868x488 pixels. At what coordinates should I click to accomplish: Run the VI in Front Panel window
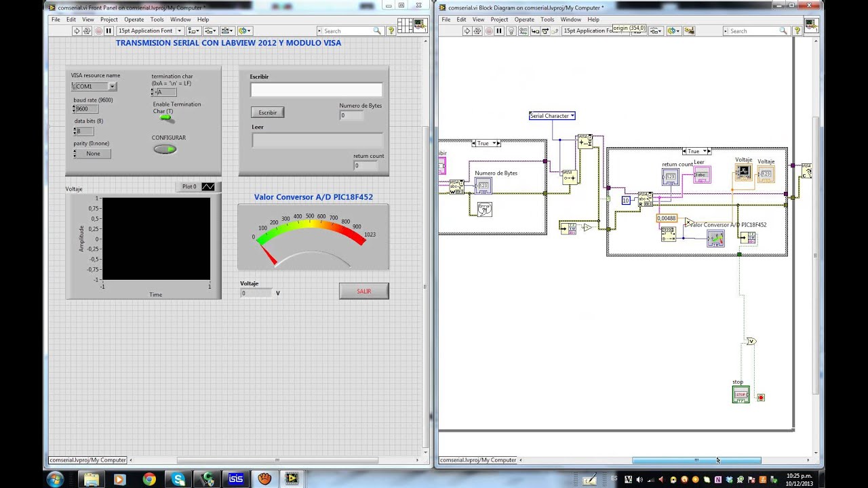pos(77,31)
